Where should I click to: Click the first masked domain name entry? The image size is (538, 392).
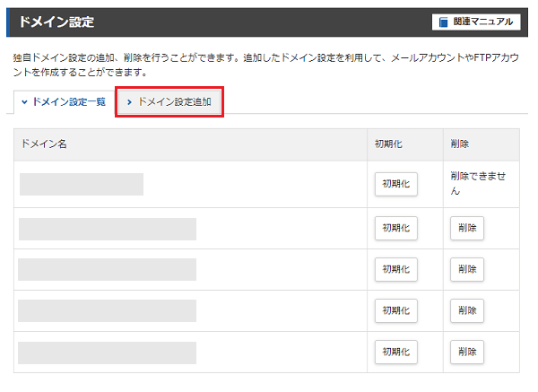[82, 184]
